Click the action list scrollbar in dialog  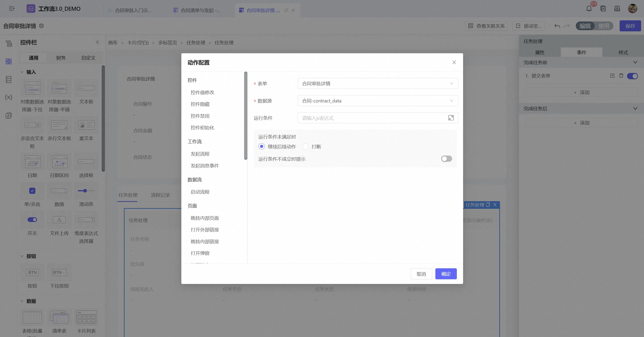click(x=246, y=116)
